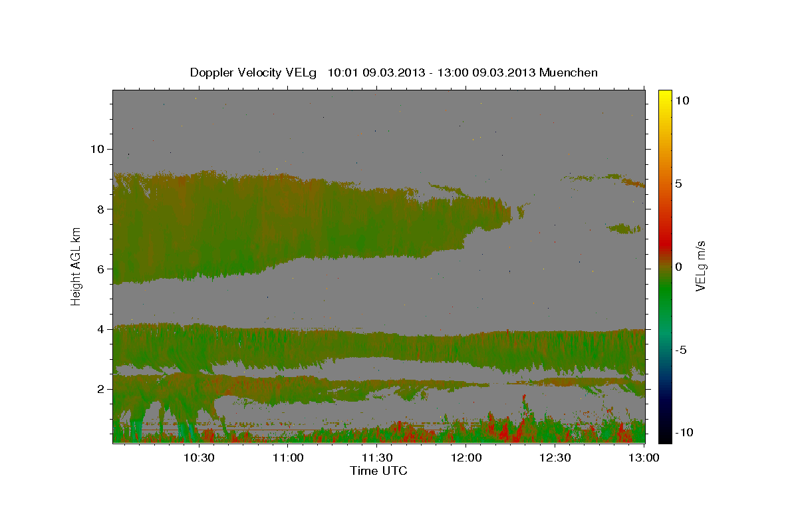This screenshot has height=532, width=798.
Task: Click the colorbar value -10 label
Action: point(686,433)
